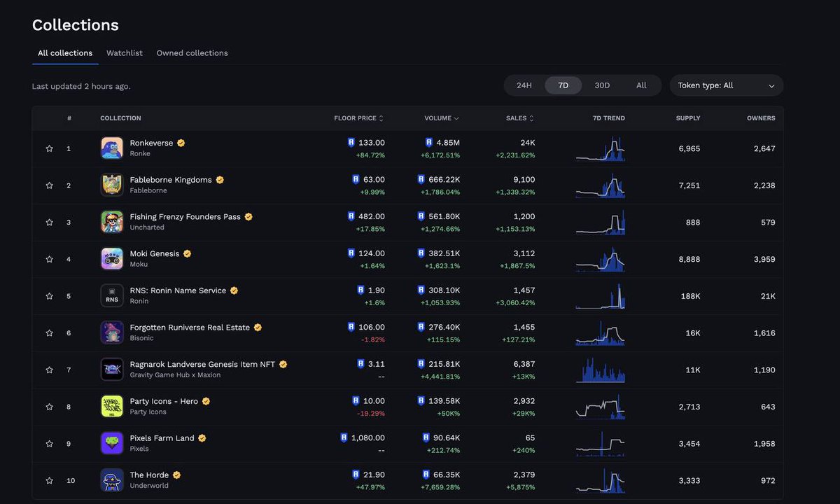Click the Party Icons - Hero avatar
Screen dimensions: 840x504
tap(112, 407)
